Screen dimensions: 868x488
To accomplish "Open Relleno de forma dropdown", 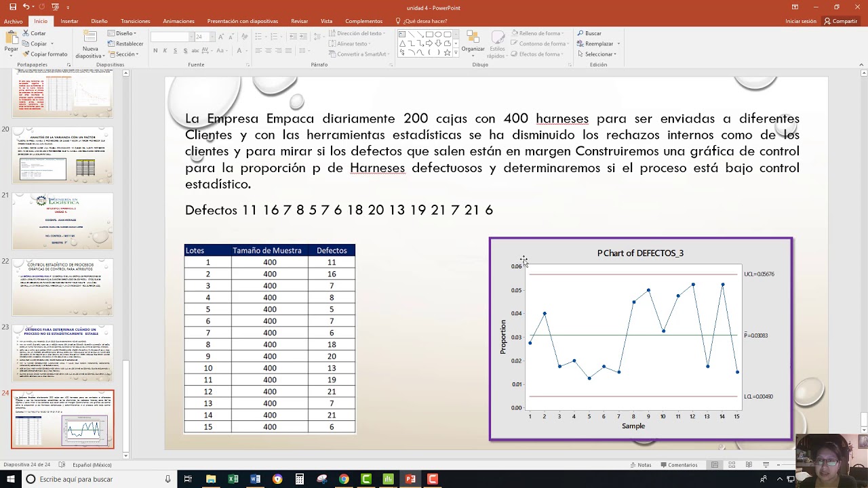I will 538,33.
